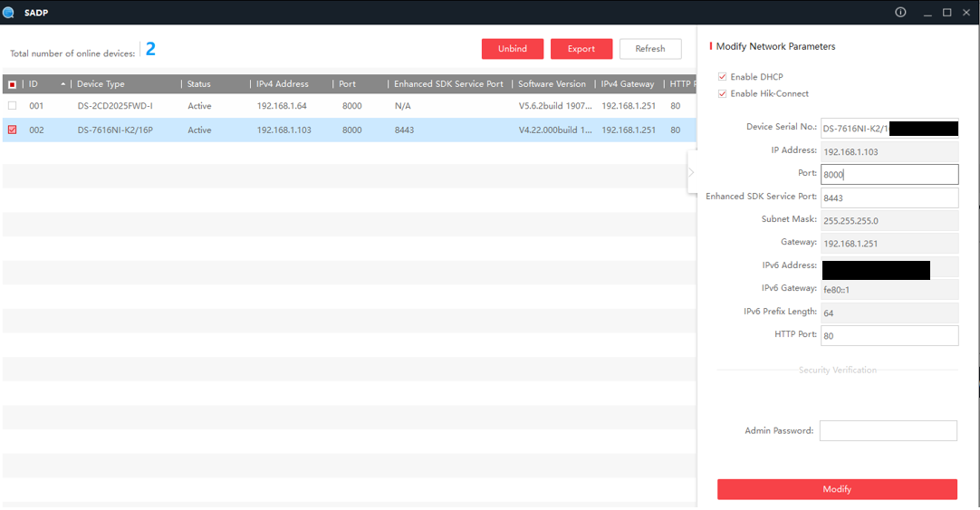This screenshot has width=980, height=510.
Task: Click the Admin Password input field
Action: point(888,431)
